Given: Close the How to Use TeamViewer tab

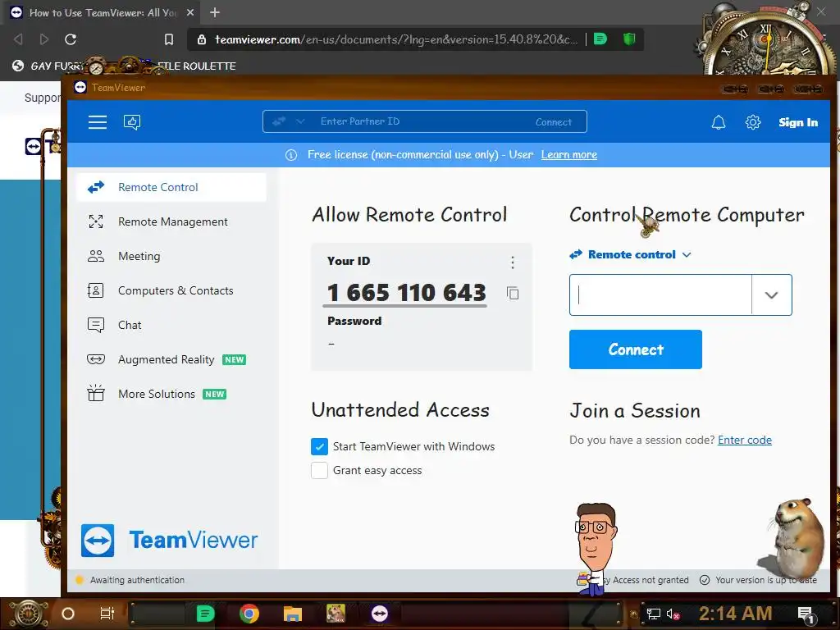Looking at the screenshot, I should point(190,12).
